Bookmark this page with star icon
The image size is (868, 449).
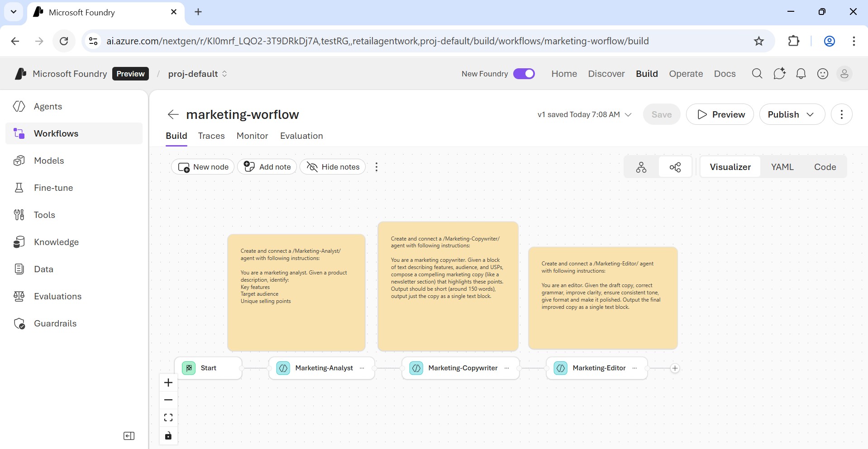pos(759,41)
